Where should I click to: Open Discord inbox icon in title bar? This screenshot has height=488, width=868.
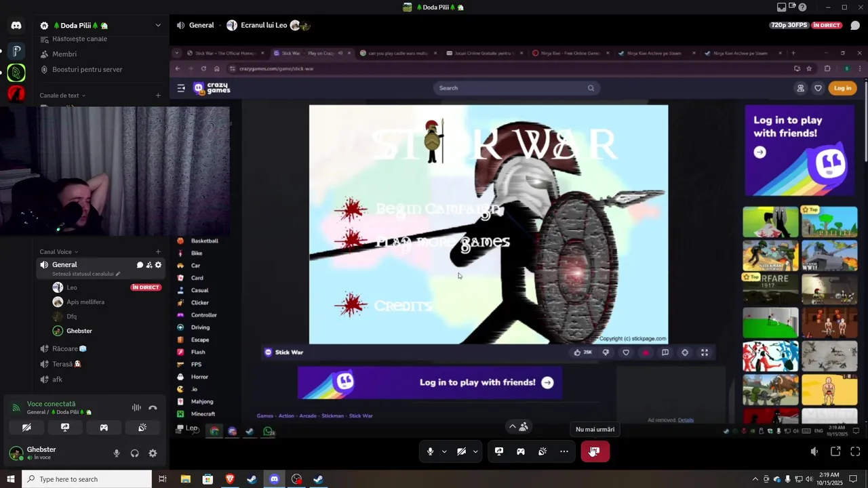coord(781,7)
